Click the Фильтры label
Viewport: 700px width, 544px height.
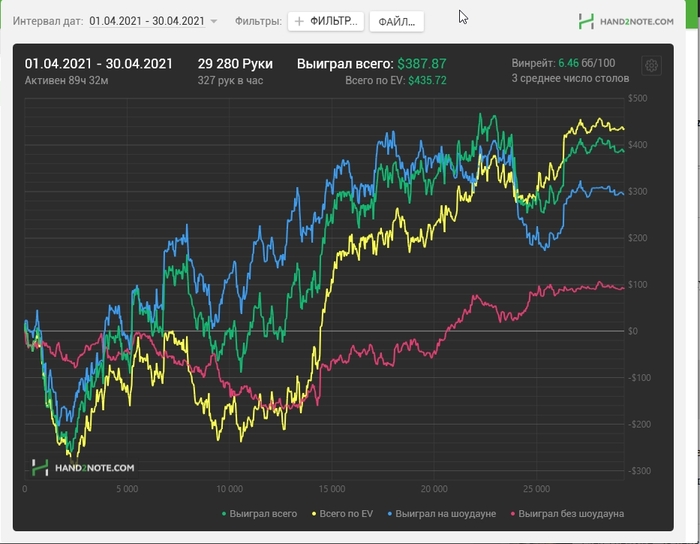[258, 21]
